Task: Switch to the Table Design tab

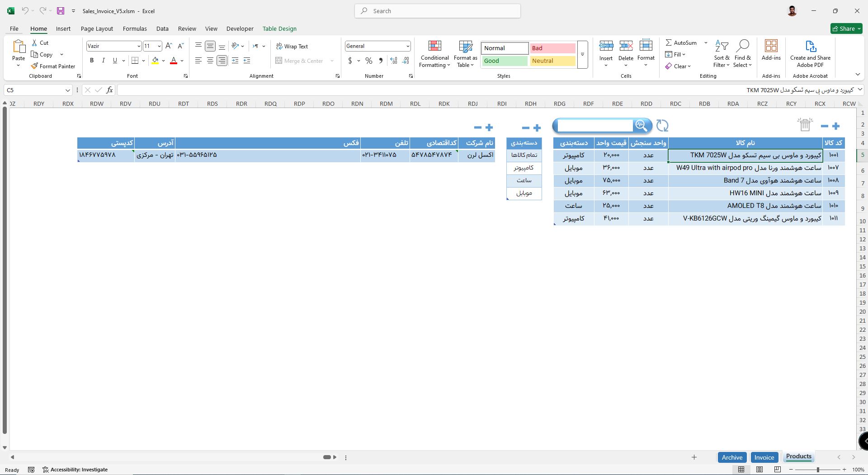Action: point(279,28)
